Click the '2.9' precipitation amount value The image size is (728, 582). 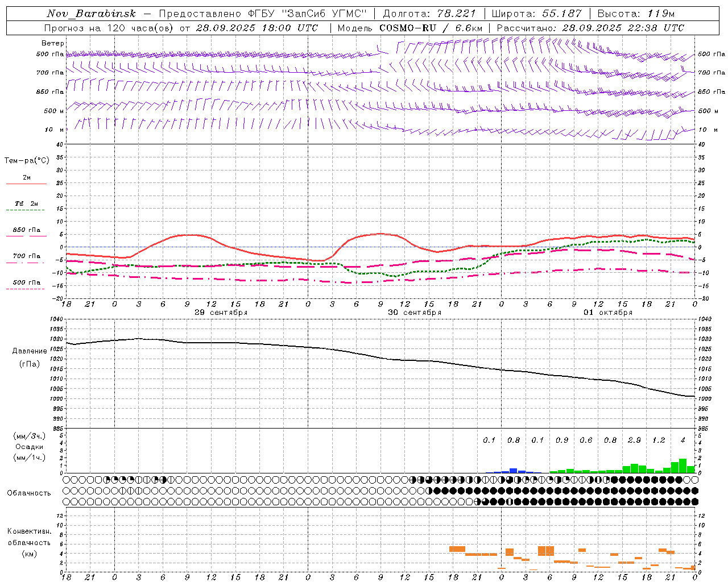point(634,440)
